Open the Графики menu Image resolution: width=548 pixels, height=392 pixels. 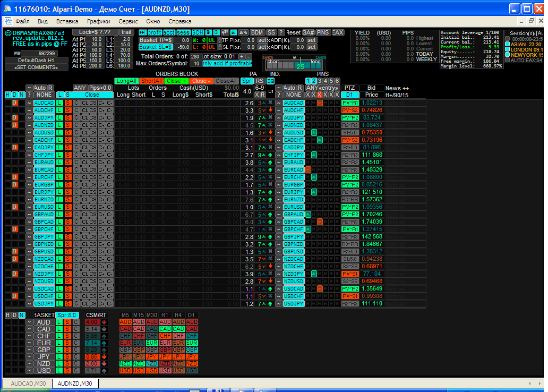coord(99,21)
